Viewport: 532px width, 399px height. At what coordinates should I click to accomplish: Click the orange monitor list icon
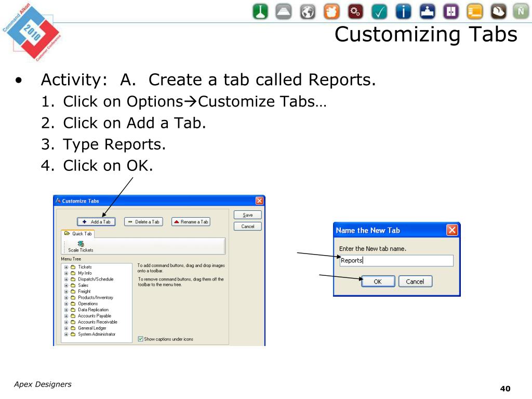click(x=475, y=11)
